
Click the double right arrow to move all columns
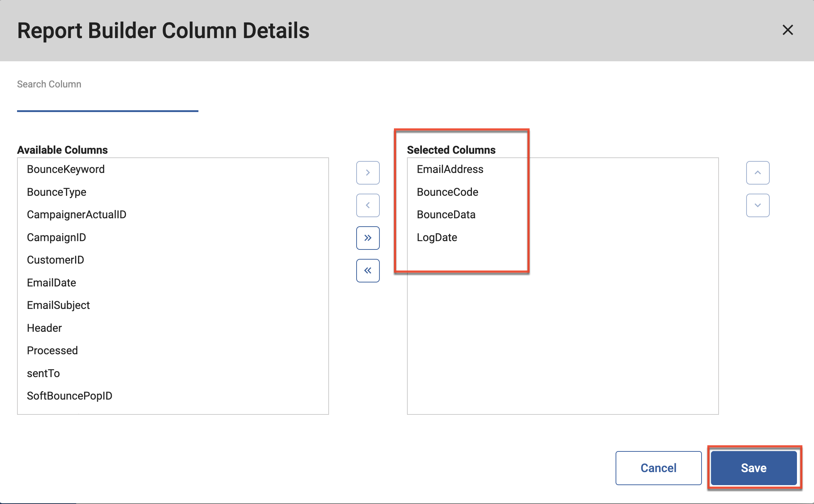[x=367, y=238]
